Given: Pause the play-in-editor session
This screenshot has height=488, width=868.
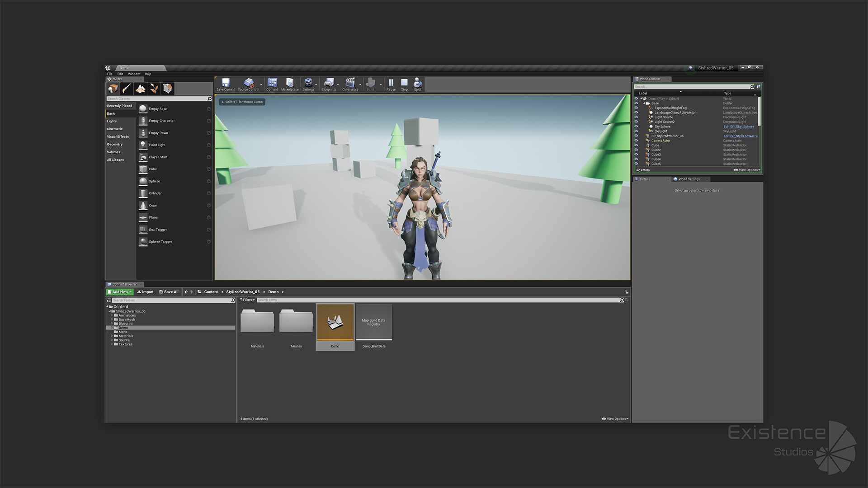Looking at the screenshot, I should point(391,84).
